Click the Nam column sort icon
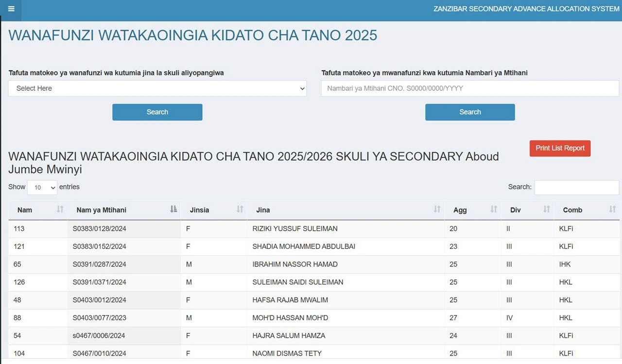 click(60, 209)
